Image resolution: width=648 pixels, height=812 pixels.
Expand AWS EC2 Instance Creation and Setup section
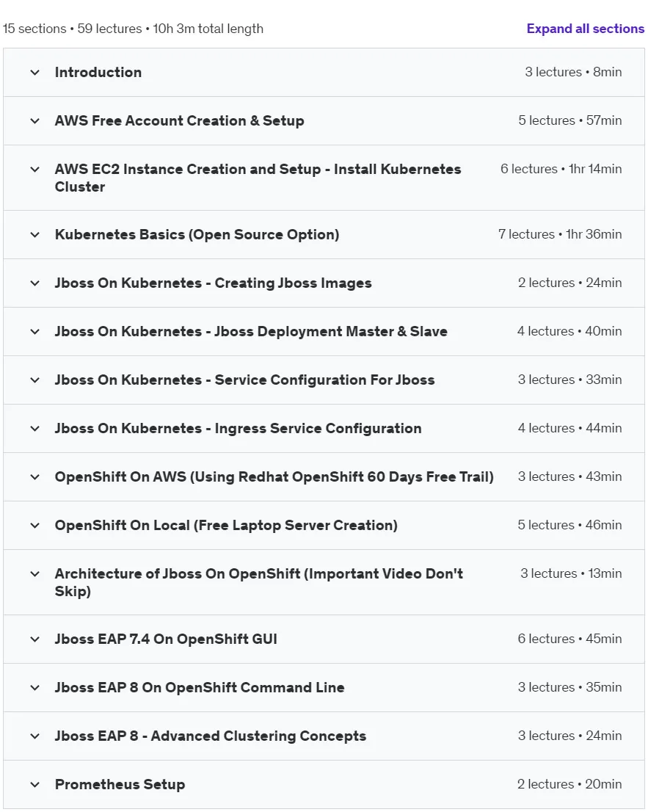324,178
